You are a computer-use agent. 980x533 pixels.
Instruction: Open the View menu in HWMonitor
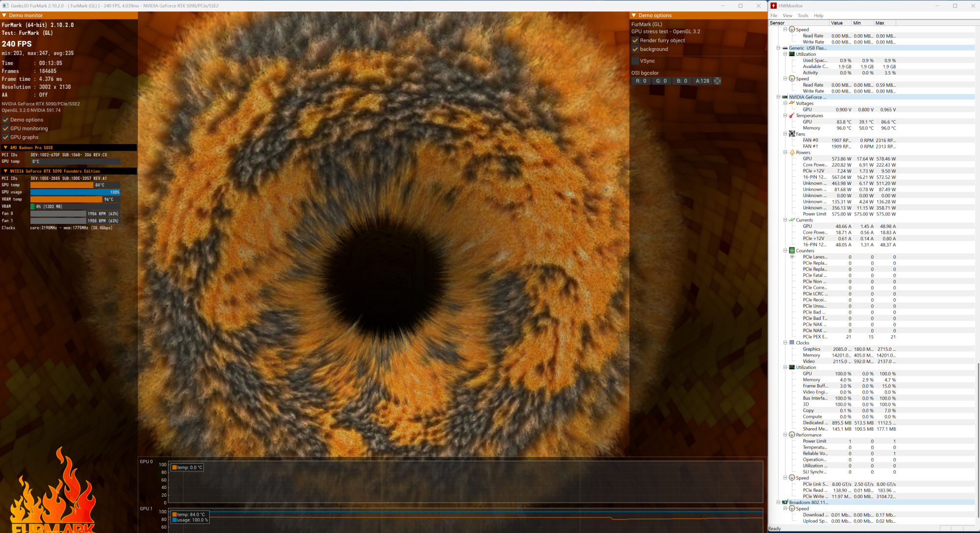(787, 15)
